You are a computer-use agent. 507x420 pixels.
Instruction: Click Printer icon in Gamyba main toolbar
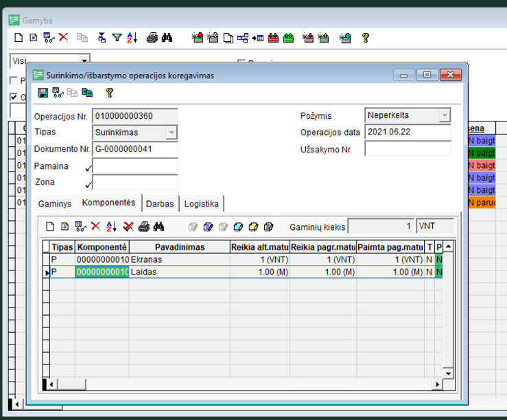152,38
